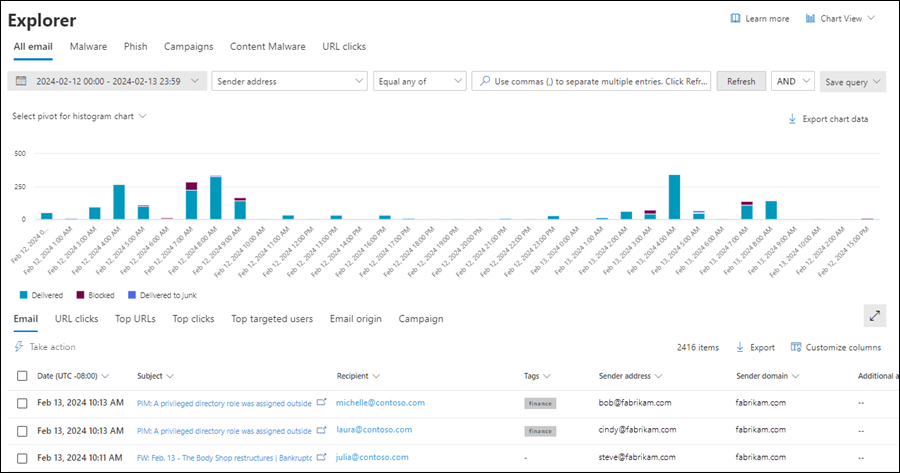900x473 pixels.
Task: Expand the Equal any of dropdown
Action: tap(418, 81)
